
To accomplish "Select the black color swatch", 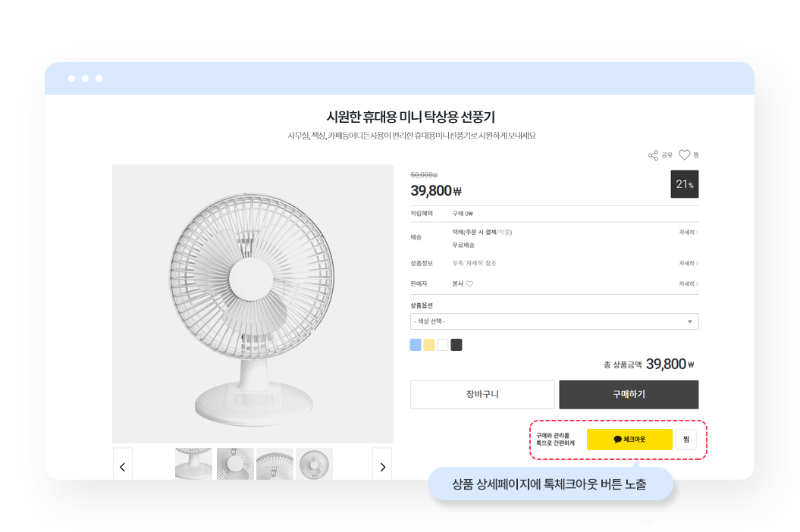I will point(456,345).
